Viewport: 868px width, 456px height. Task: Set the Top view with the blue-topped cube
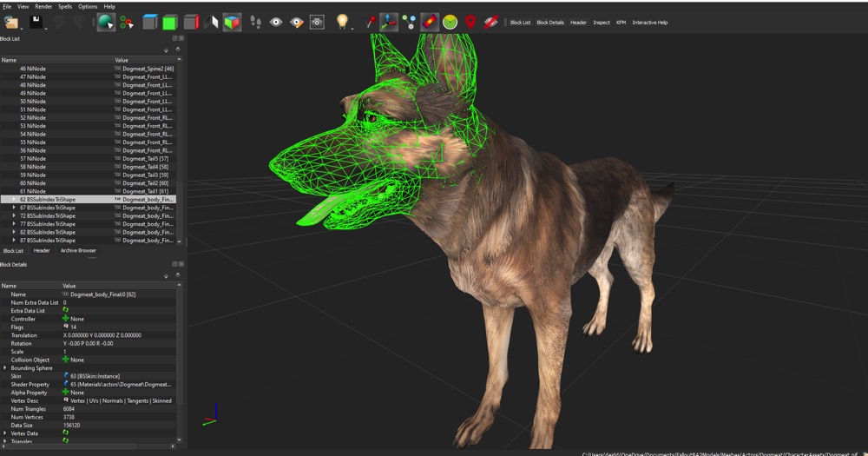(150, 23)
